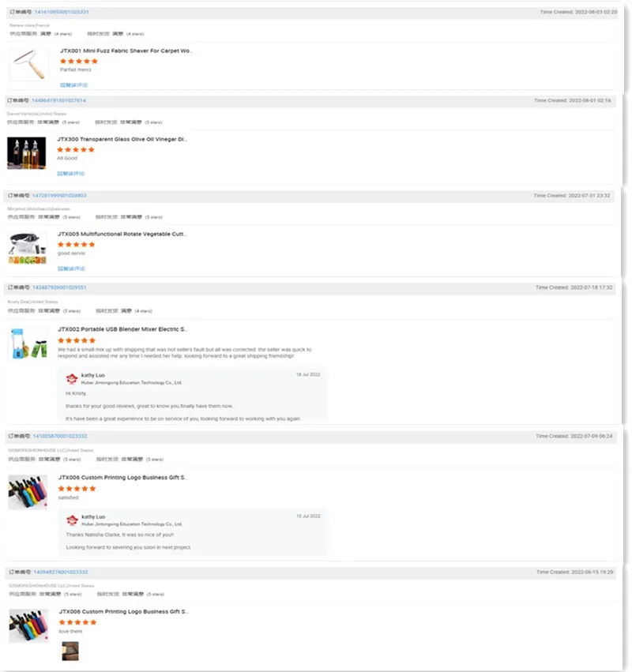This screenshot has width=632, height=672.
Task: Open the review photo under 'love them'
Action: tap(70, 651)
